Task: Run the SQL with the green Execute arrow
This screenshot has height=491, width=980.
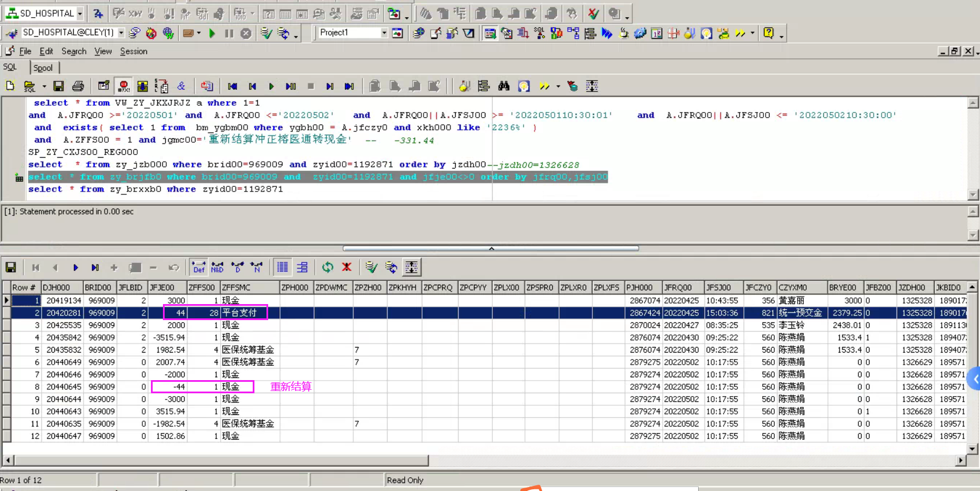Action: 212,33
